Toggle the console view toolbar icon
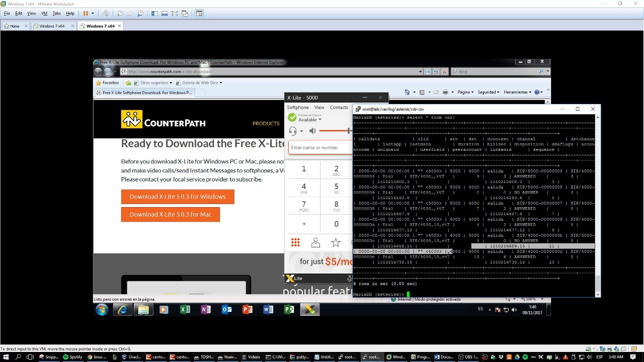644x362 pixels. pyautogui.click(x=199, y=14)
